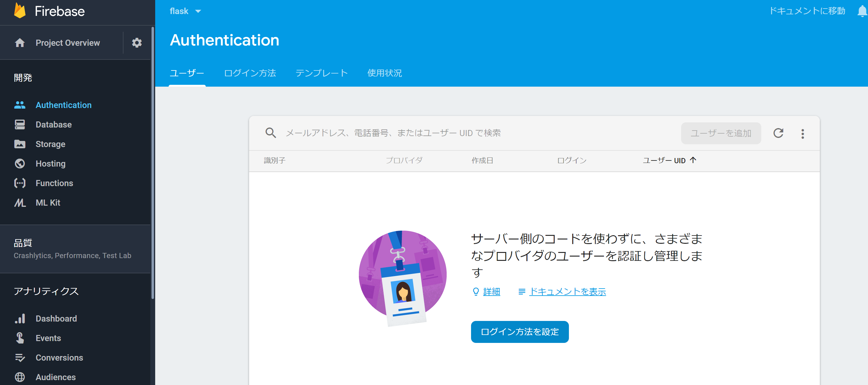Screen dimensions: 868x385
Task: Click the Firebase flame logo icon
Action: [x=20, y=11]
